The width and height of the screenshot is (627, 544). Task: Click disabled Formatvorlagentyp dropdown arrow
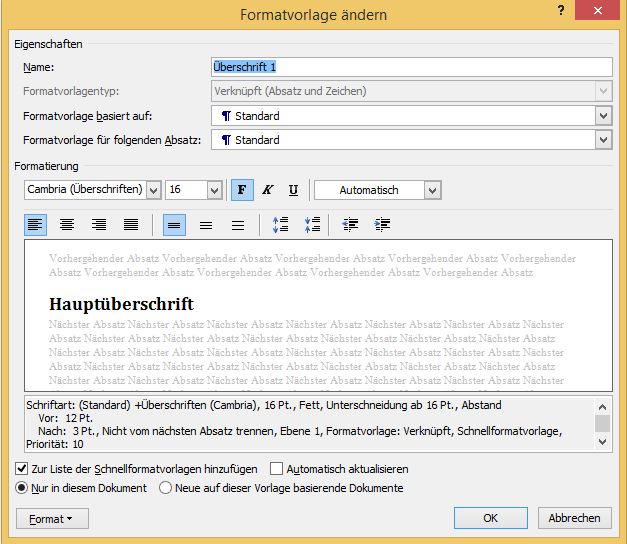pos(603,91)
